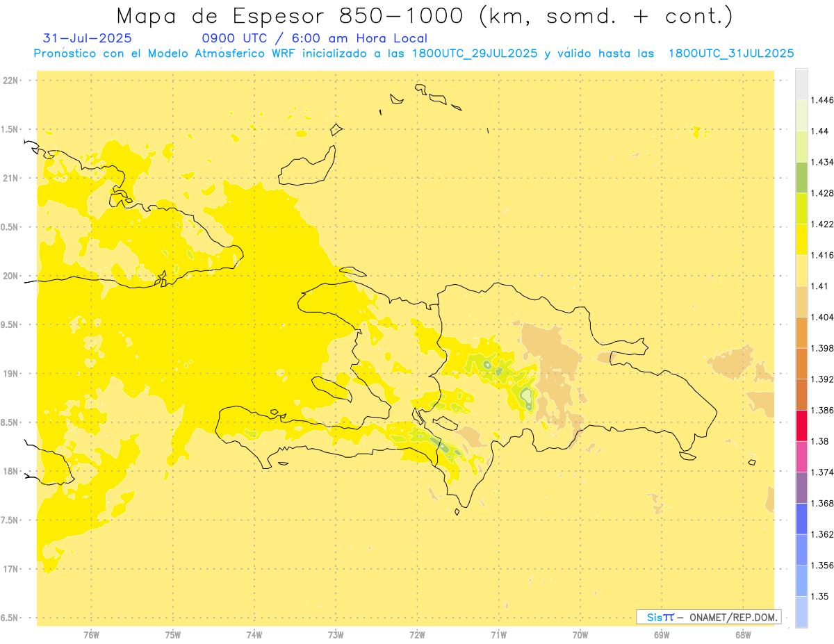Click the 1.422 colorbar value
This screenshot has height=644, width=834.
click(823, 224)
